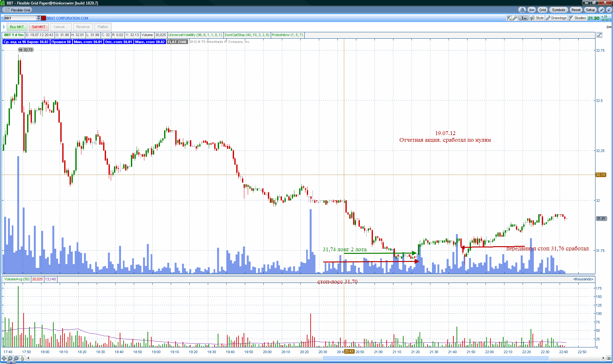Toggle the red color link indicator 1
Screen dimensions: 613x364
pyautogui.click(x=44, y=18)
